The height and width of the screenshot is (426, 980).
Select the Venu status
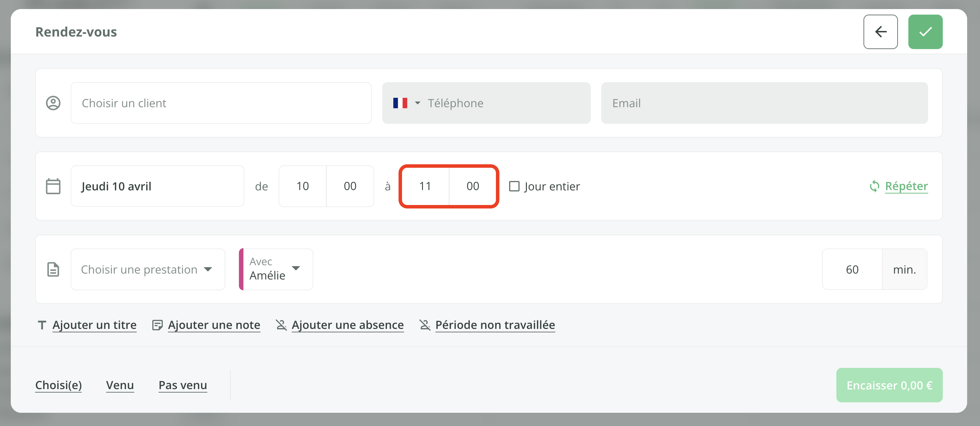point(120,385)
